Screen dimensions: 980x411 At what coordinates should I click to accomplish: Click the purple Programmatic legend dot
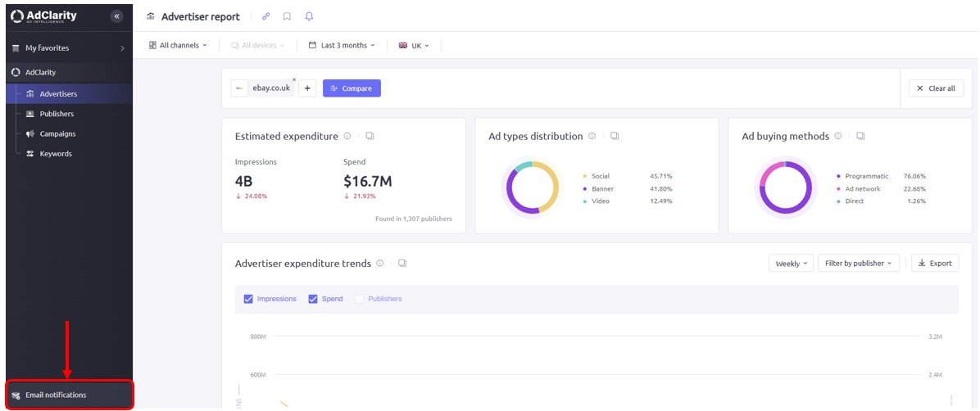[838, 176]
